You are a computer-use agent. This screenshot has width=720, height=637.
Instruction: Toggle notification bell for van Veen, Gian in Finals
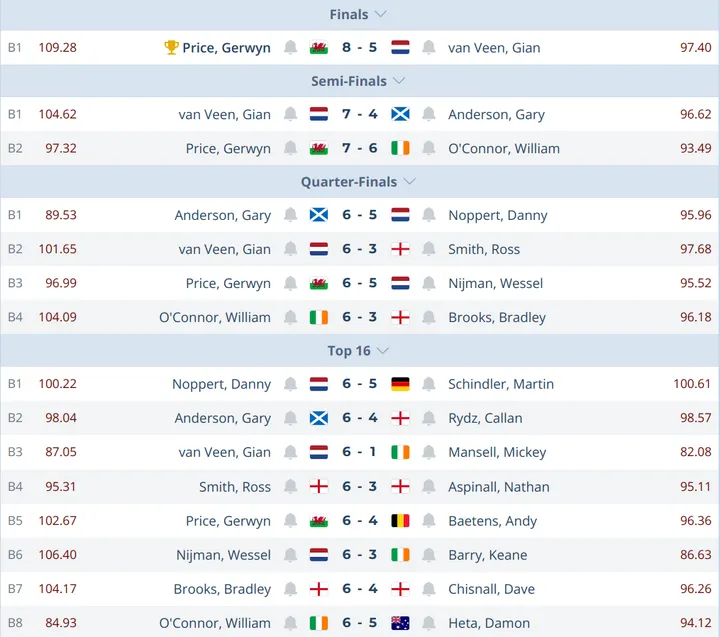point(429,48)
